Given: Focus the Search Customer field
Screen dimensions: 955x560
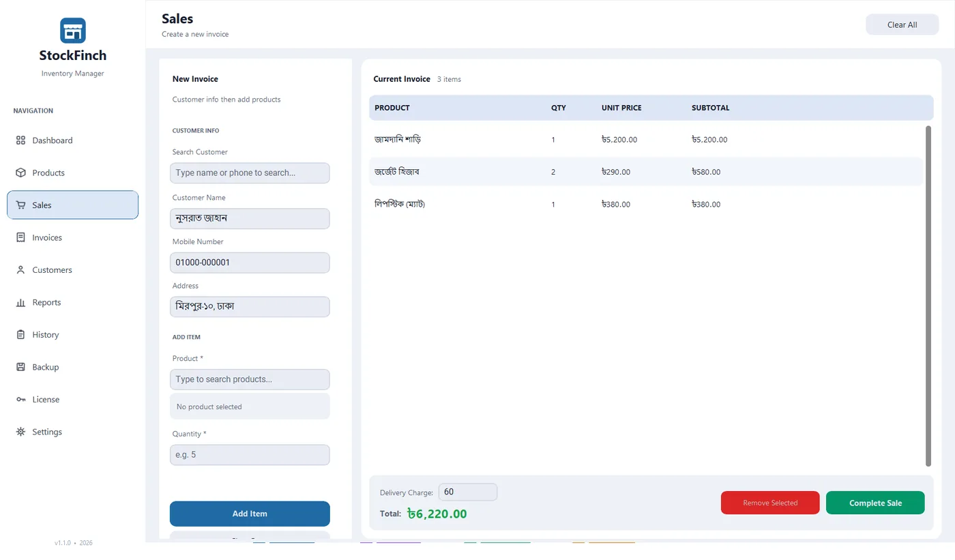Looking at the screenshot, I should tap(250, 173).
